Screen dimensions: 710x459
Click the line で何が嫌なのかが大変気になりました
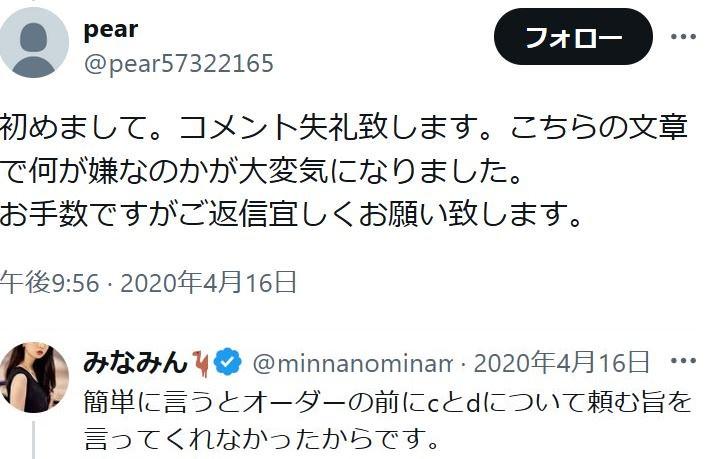[x=261, y=171]
